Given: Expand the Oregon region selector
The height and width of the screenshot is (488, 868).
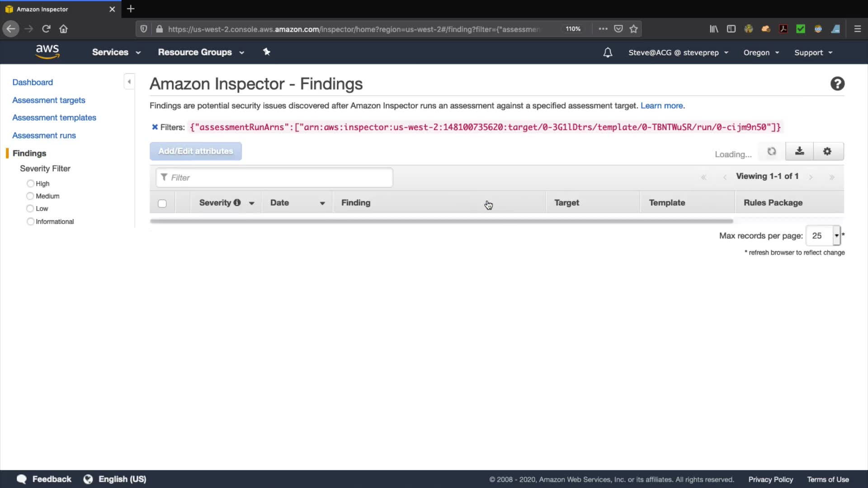Looking at the screenshot, I should 761,53.
